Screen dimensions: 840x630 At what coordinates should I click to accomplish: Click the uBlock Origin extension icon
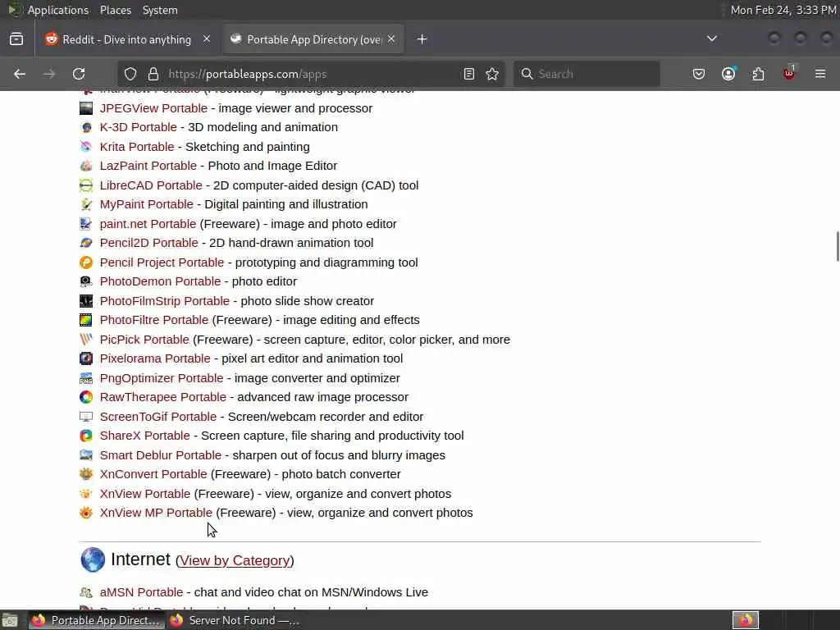[789, 74]
